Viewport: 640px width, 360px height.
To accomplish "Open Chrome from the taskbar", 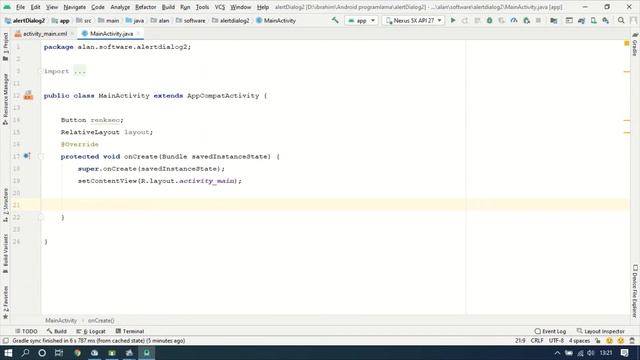I will 78,353.
